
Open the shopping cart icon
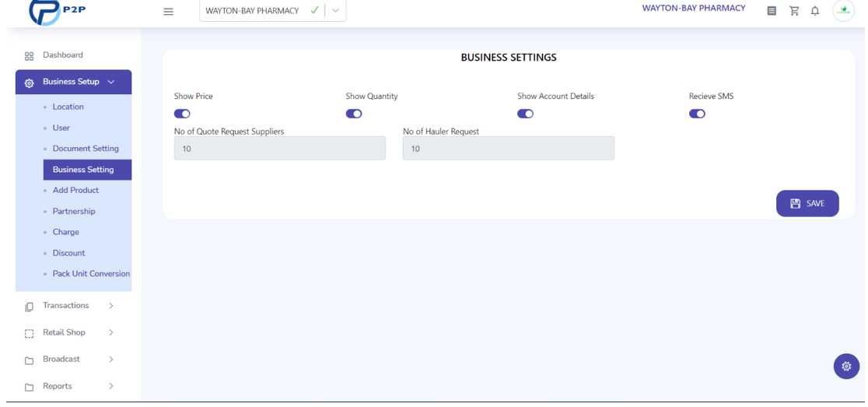pos(794,11)
